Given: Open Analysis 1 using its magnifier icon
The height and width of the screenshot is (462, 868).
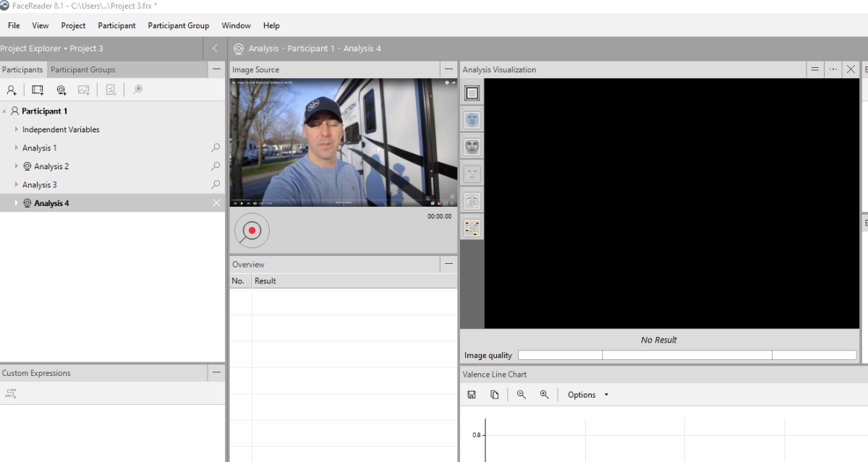Looking at the screenshot, I should (x=216, y=147).
